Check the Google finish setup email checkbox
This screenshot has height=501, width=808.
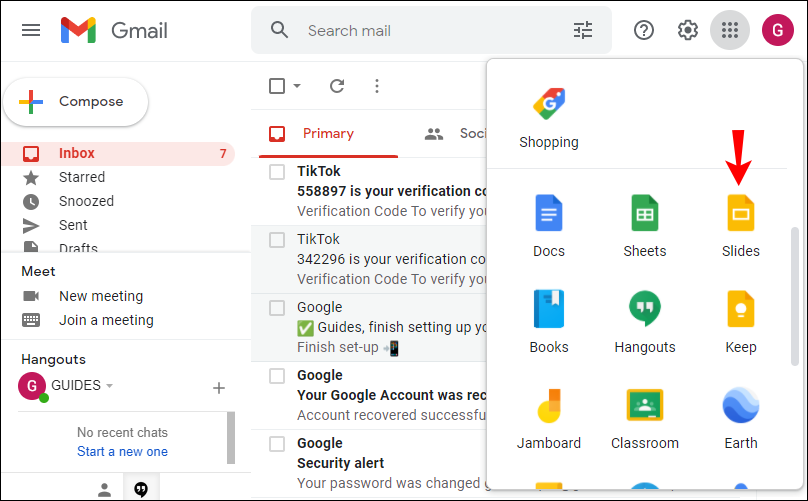point(277,308)
